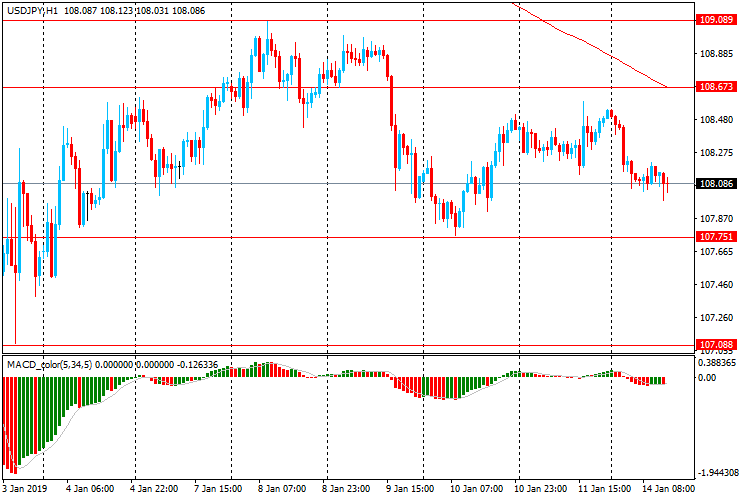Click the 10 Jan 07:00 time label
740x500 pixels.
click(x=476, y=488)
